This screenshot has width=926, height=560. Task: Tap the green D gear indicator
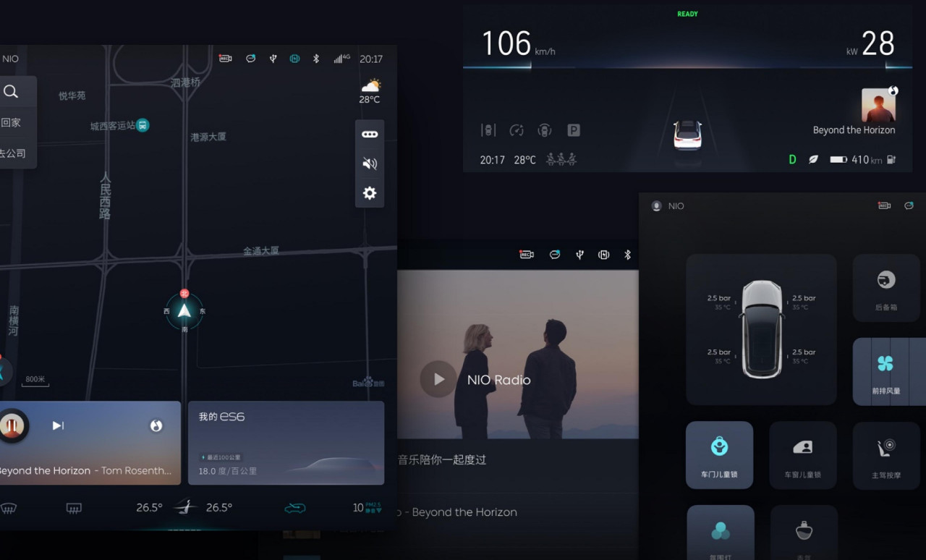tap(792, 159)
